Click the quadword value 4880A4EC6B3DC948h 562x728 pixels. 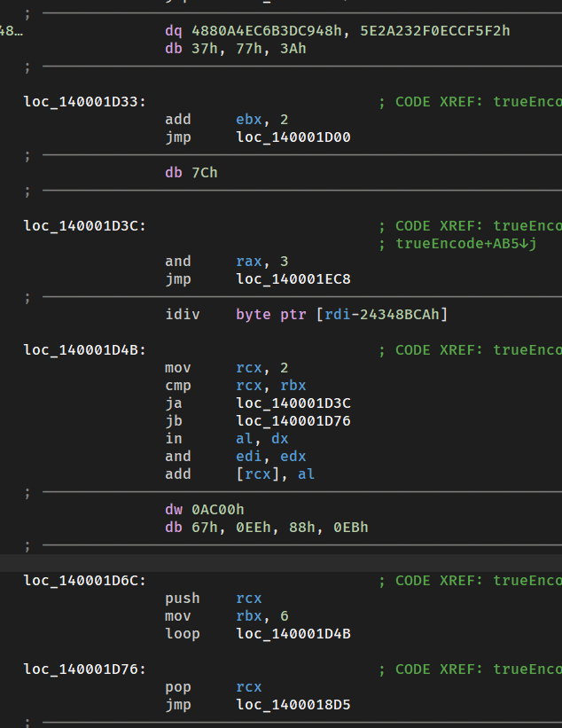(x=267, y=31)
